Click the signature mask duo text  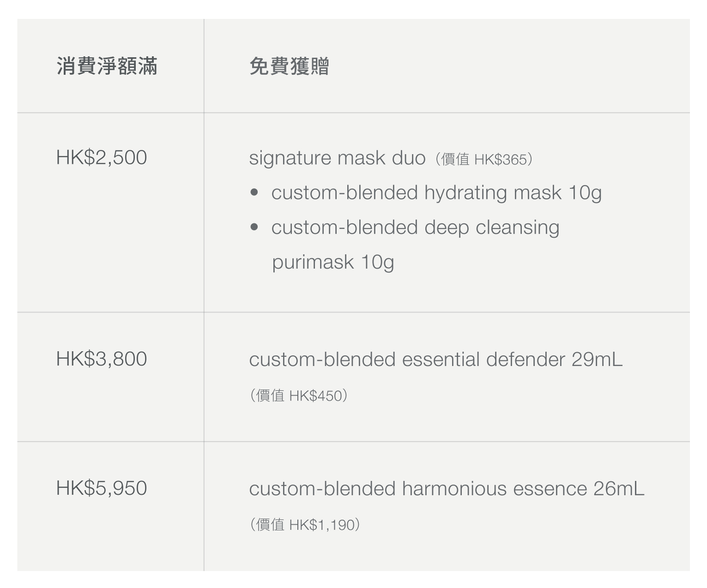[337, 158]
